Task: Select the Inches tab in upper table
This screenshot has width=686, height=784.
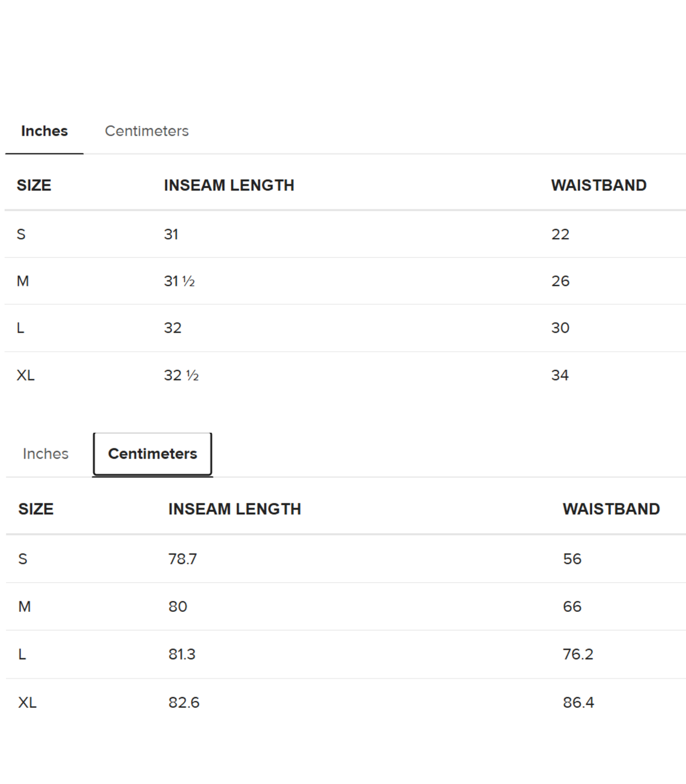Action: (45, 131)
